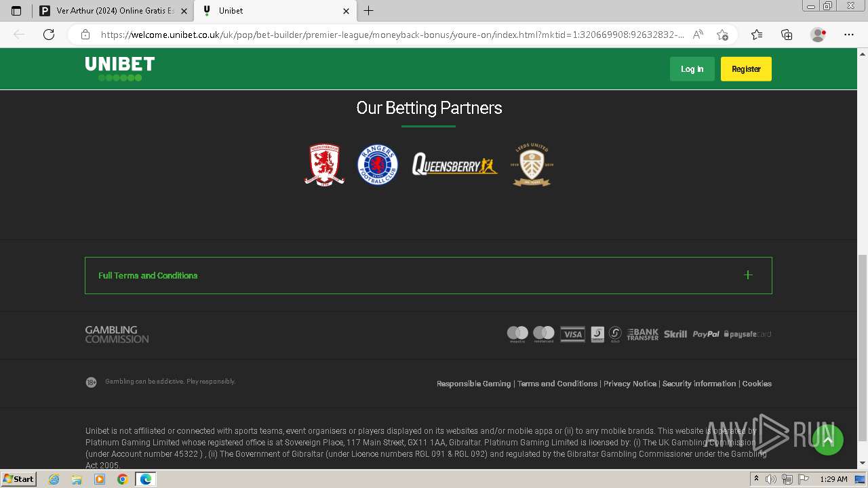This screenshot has height=488, width=868.
Task: Close the Unibet tab
Action: tap(346, 11)
